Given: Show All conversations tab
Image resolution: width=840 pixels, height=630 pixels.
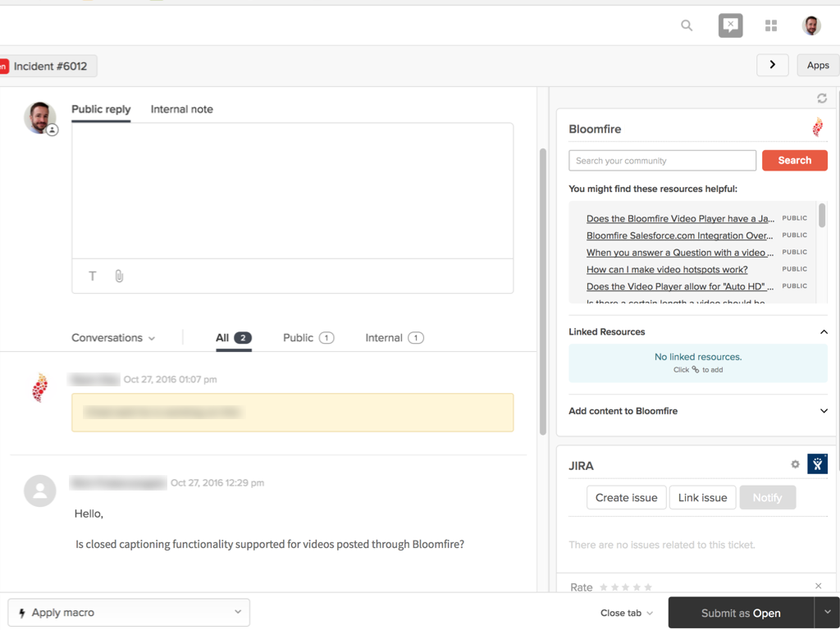Looking at the screenshot, I should click(234, 338).
